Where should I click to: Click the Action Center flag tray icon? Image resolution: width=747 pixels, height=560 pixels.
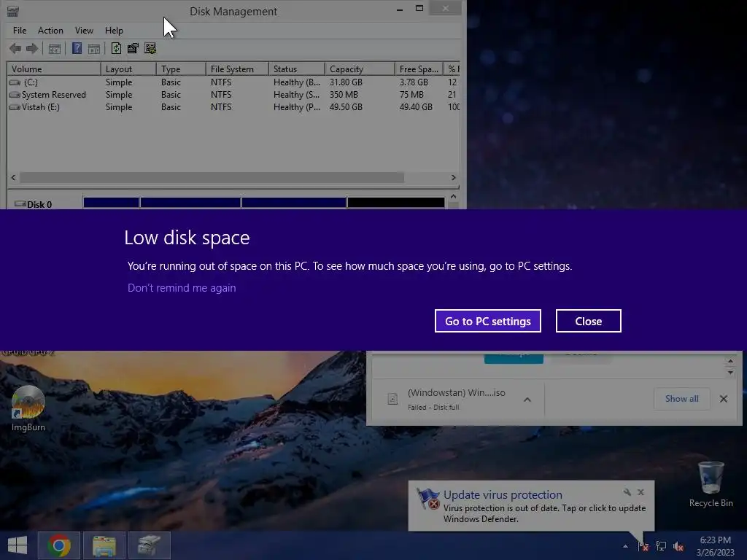(x=643, y=545)
